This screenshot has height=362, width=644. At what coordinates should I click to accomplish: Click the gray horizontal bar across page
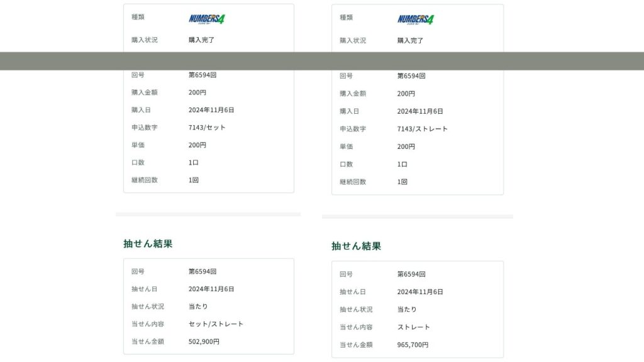pos(322,61)
